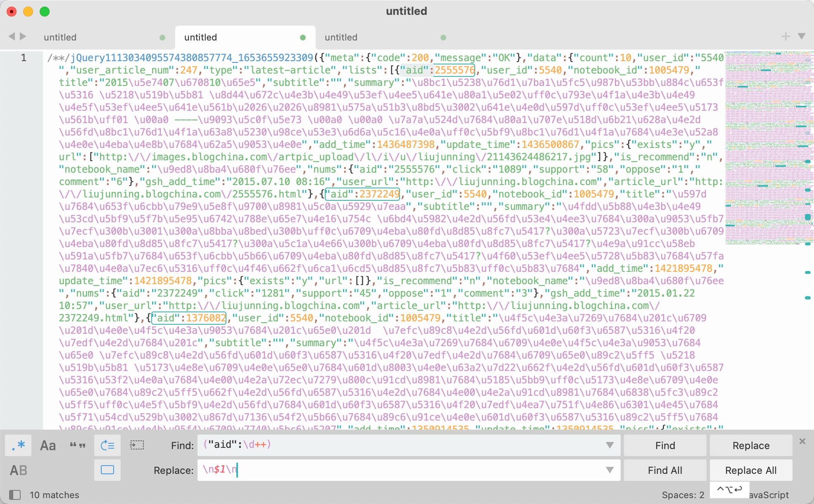Open the tab list dropdown triangle

(802, 36)
